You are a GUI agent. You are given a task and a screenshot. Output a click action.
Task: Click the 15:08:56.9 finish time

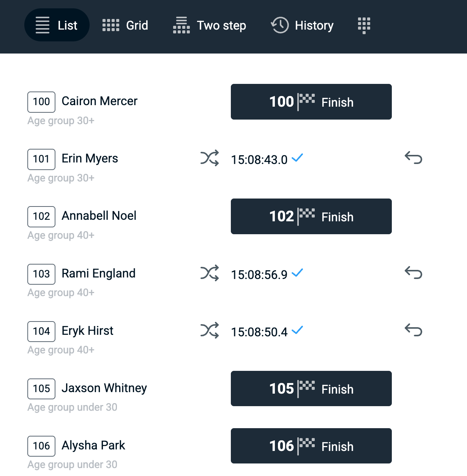tap(259, 275)
